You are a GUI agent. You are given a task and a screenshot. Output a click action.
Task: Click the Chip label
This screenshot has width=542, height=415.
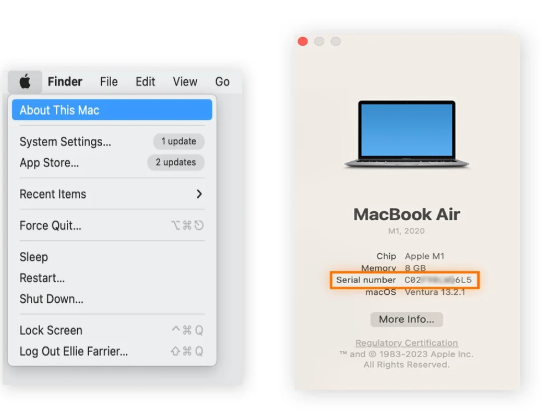click(386, 256)
